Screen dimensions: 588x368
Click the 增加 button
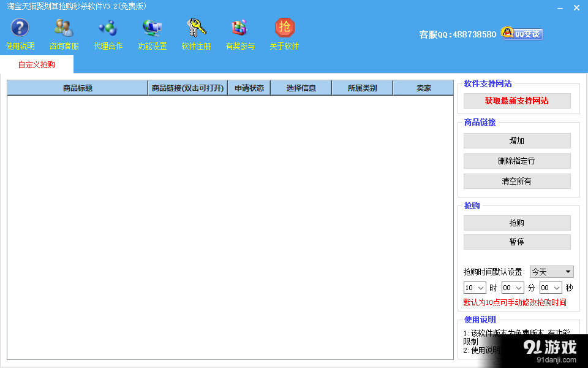(517, 141)
